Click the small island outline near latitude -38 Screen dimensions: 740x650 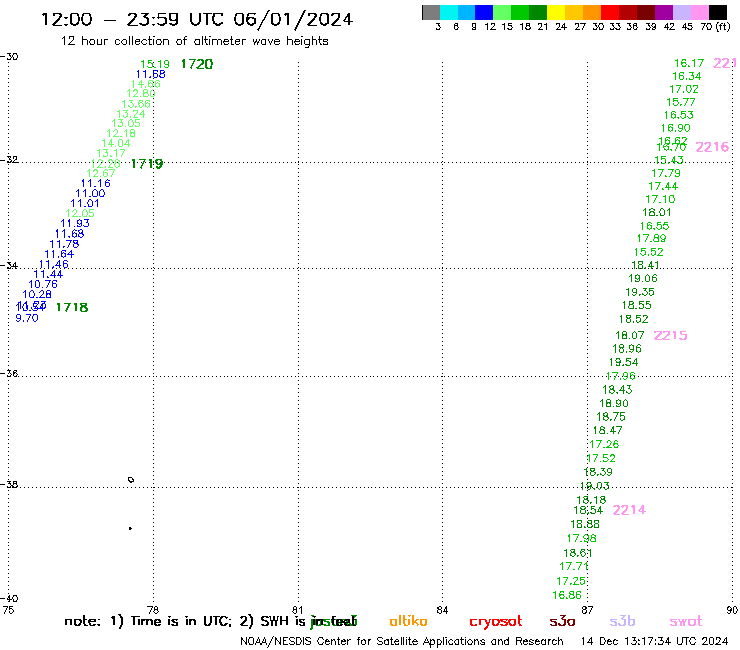click(131, 480)
